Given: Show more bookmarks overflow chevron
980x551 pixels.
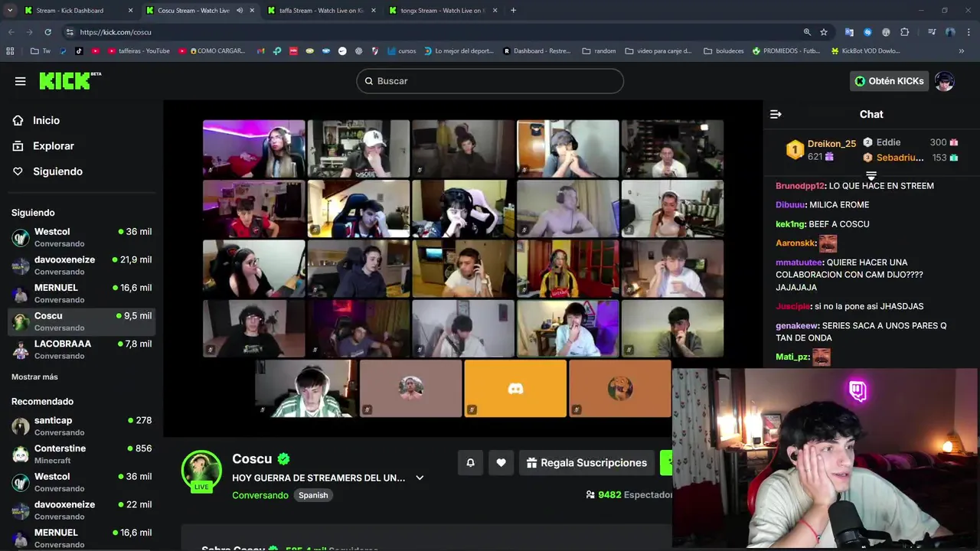Looking at the screenshot, I should coord(962,51).
